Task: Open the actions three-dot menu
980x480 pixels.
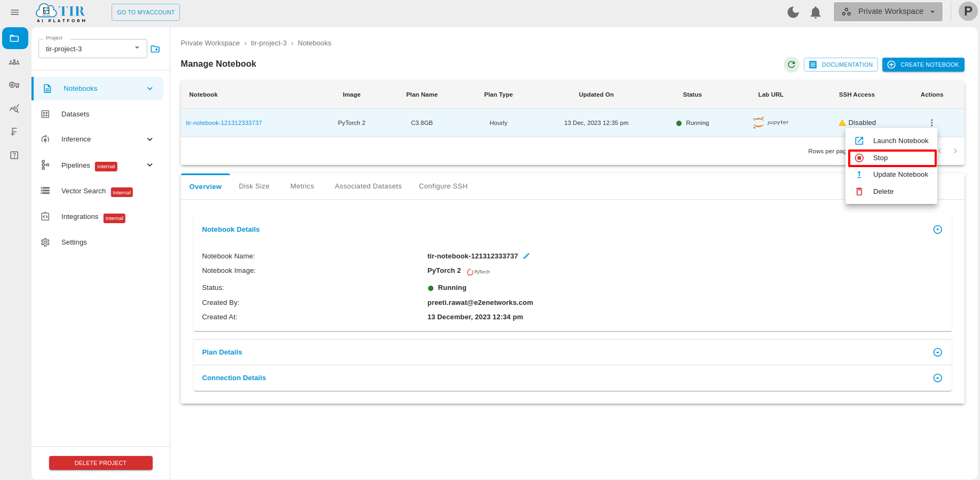Action: [x=932, y=123]
